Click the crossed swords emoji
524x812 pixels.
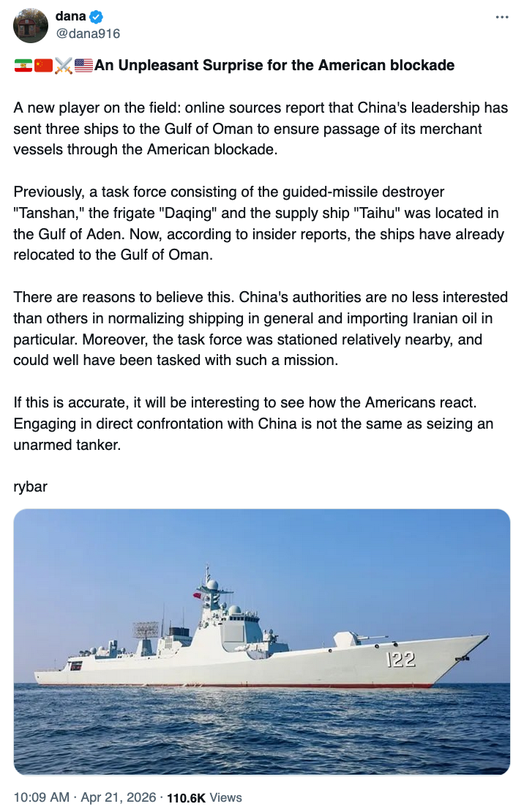click(x=64, y=66)
